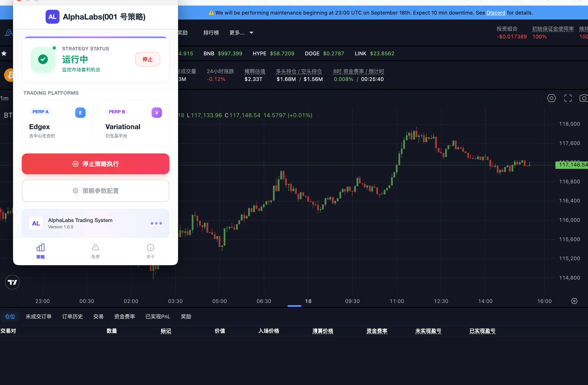
Task: Click the exchange logo at the top left
Action: click(8, 33)
